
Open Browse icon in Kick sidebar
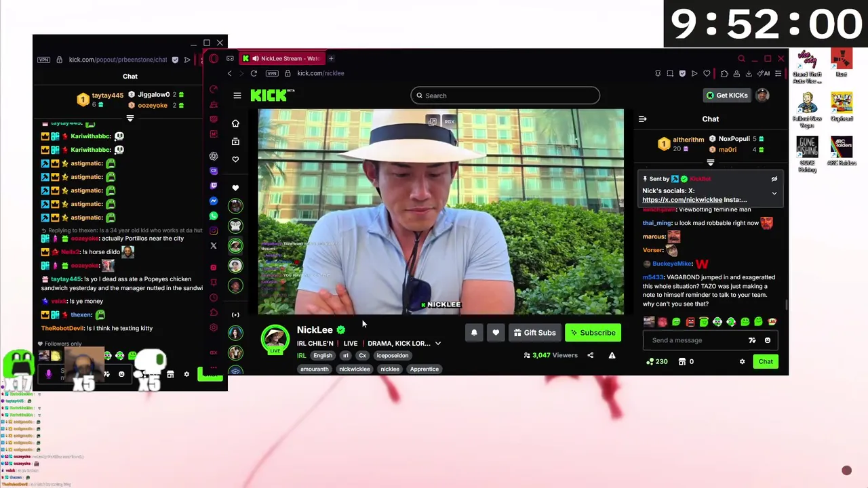tap(235, 142)
